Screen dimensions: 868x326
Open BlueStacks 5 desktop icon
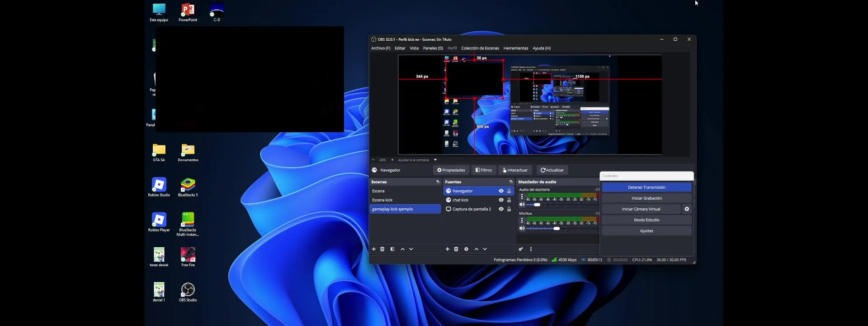(188, 187)
